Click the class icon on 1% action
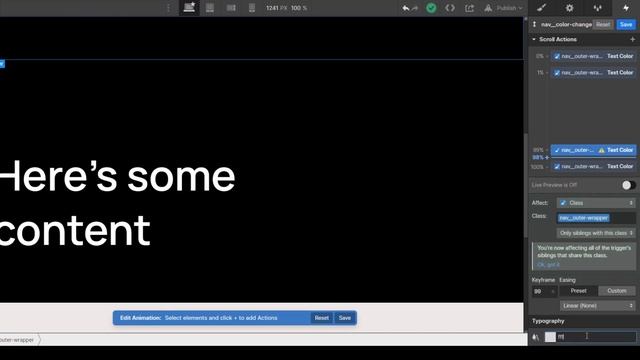This screenshot has width=640, height=360. (557, 73)
